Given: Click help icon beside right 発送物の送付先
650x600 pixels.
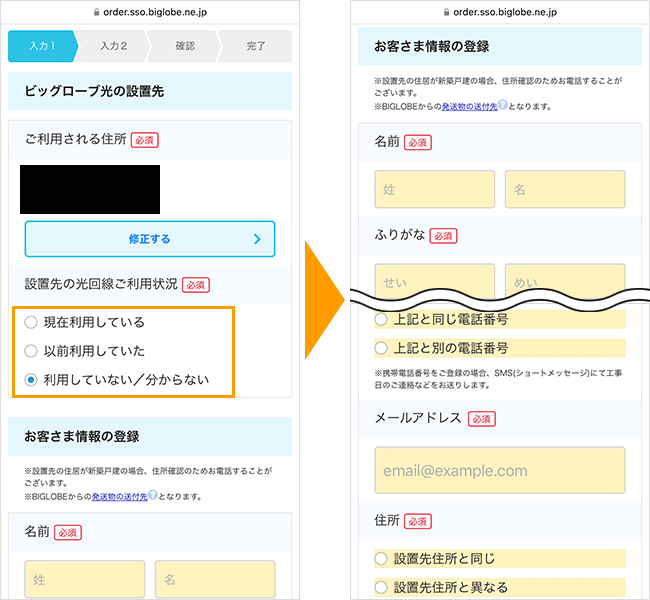Looking at the screenshot, I should [x=502, y=104].
